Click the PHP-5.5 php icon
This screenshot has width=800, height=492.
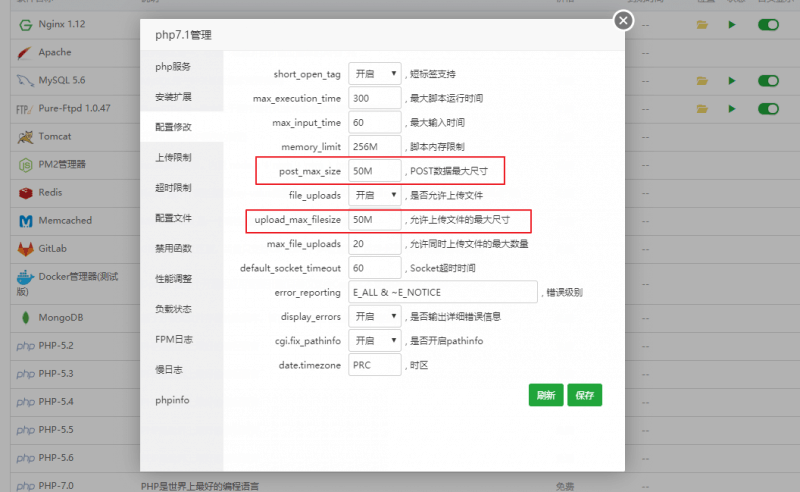click(26, 430)
